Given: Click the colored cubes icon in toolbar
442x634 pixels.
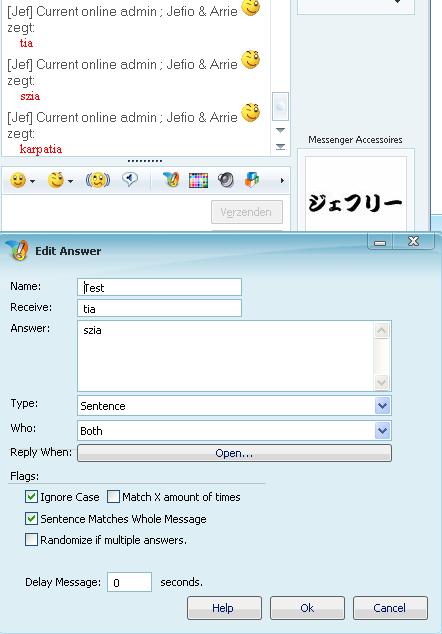Looking at the screenshot, I should tap(252, 180).
